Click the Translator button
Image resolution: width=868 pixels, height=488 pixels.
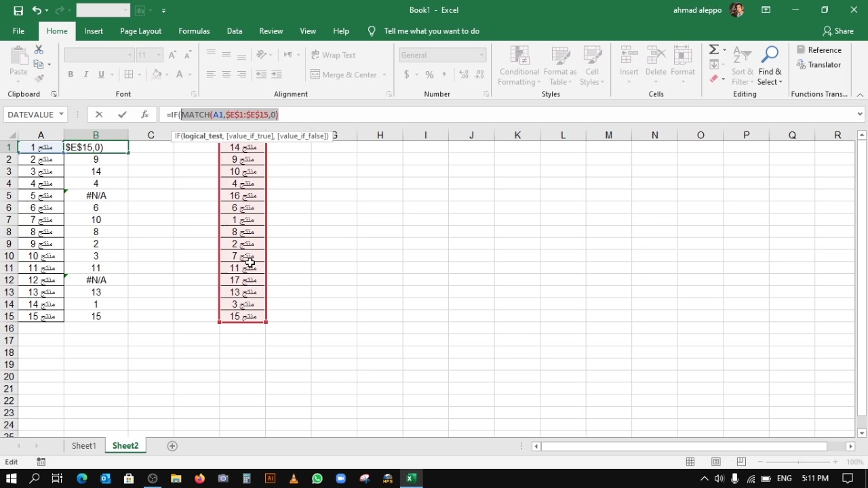[x=818, y=64]
